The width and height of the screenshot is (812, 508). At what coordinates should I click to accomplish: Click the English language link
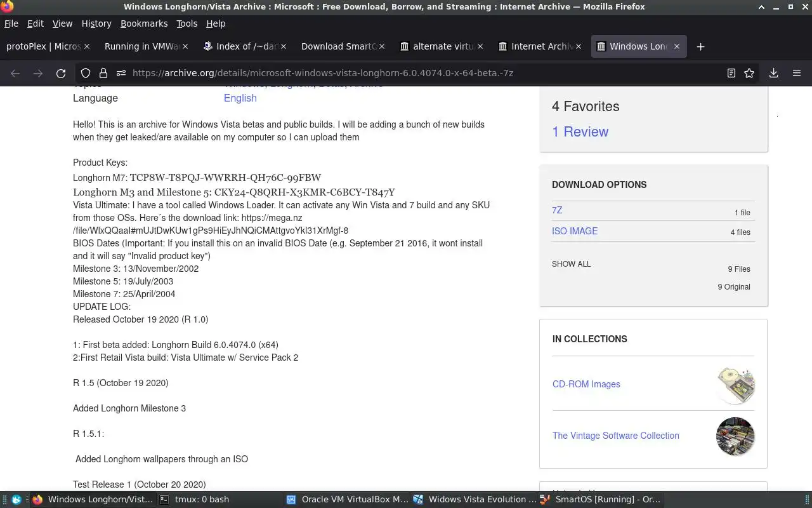coord(240,98)
